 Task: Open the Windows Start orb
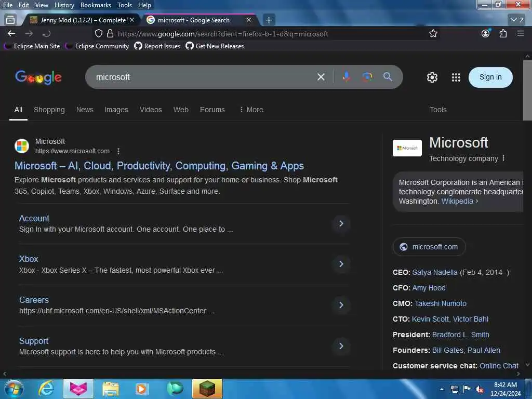point(14,389)
